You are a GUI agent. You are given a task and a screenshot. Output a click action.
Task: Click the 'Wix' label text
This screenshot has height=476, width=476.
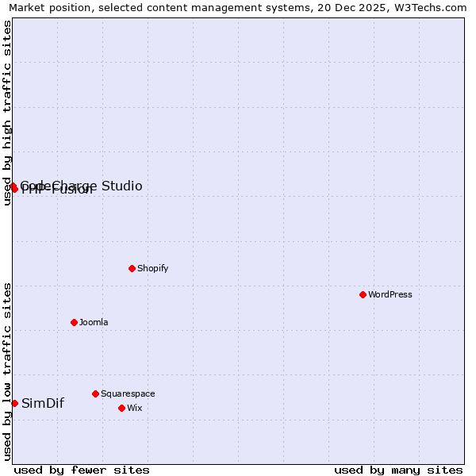[135, 408]
